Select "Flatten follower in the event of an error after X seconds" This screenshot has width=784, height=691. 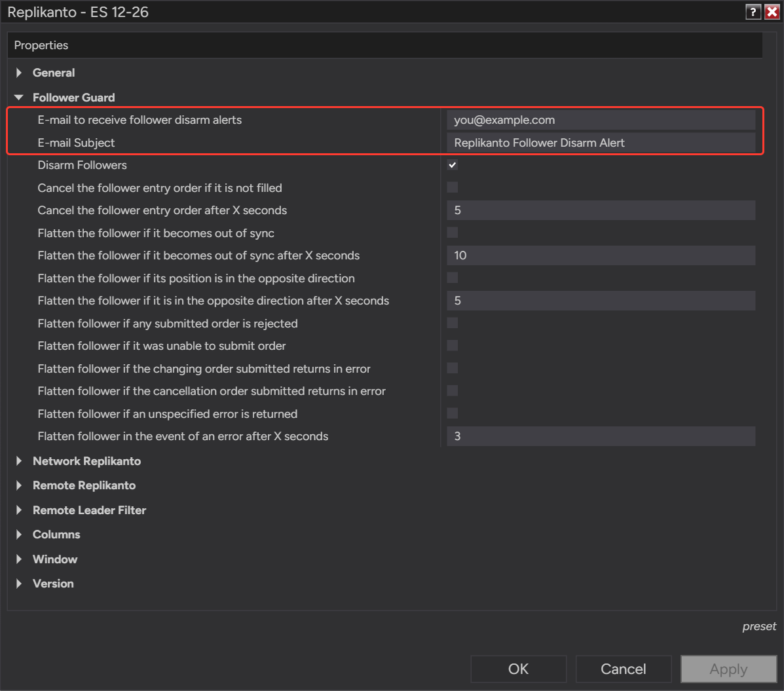click(183, 436)
